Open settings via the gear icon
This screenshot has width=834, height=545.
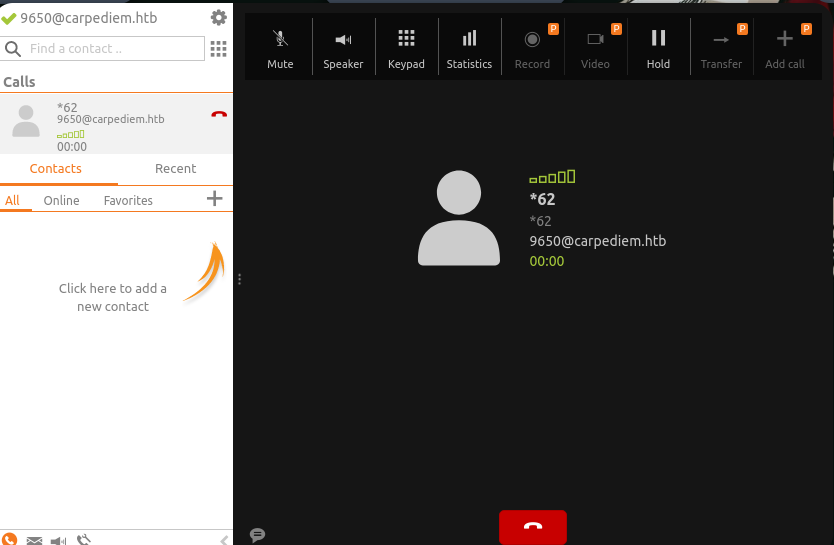tap(219, 17)
